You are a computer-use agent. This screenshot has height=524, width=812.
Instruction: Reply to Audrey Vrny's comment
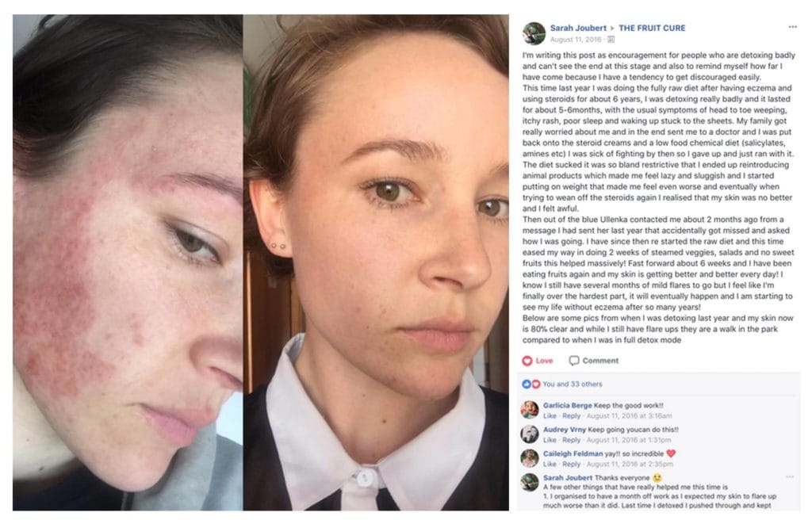pos(571,440)
